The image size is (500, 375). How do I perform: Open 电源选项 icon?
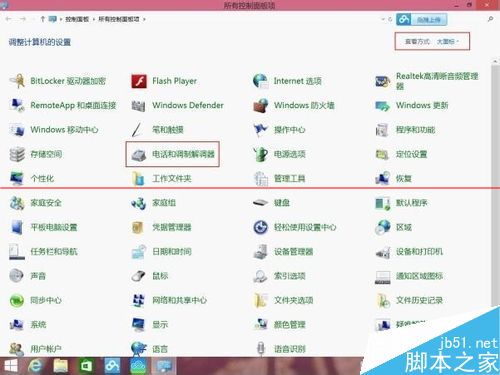(x=260, y=154)
